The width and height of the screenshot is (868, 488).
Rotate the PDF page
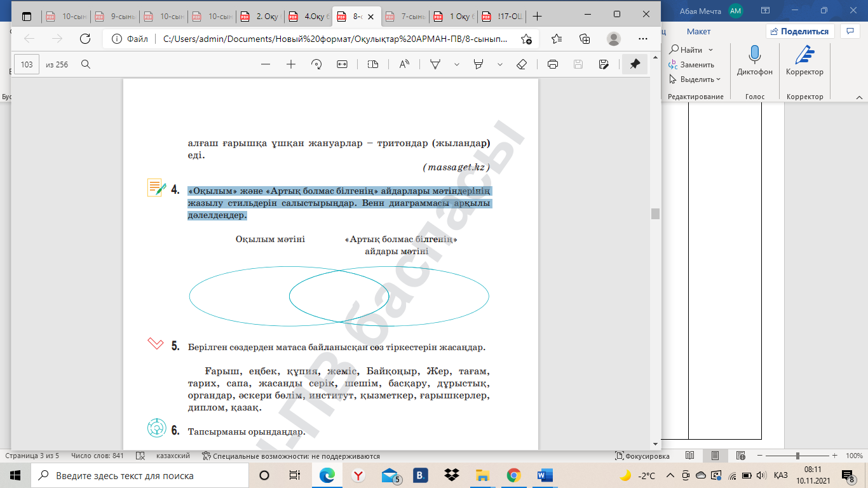click(316, 64)
